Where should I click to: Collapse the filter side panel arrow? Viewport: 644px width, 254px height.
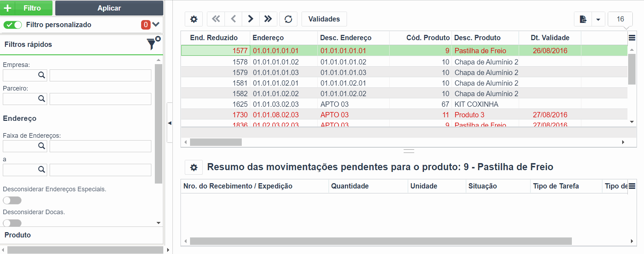click(170, 123)
